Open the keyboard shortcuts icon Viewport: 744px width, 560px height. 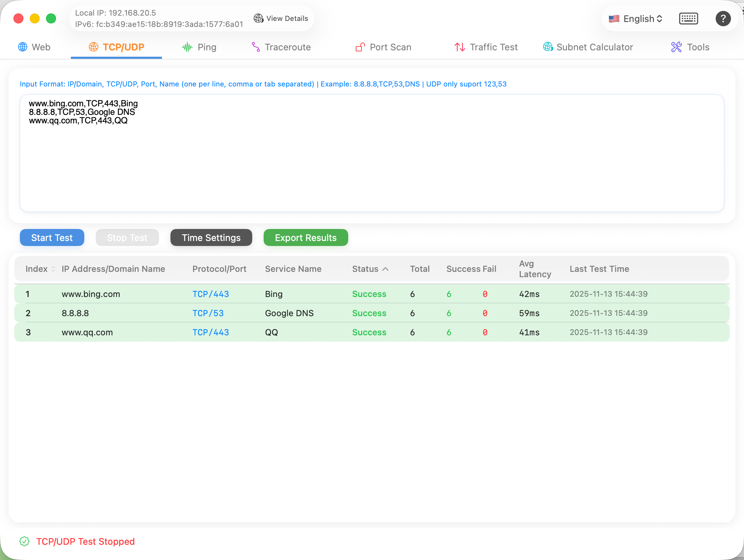point(688,18)
